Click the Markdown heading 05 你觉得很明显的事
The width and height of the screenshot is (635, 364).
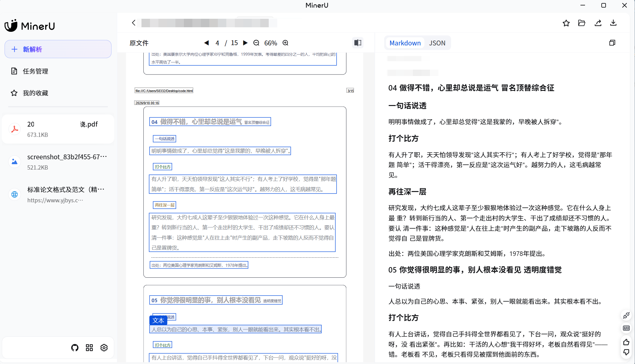click(x=475, y=270)
